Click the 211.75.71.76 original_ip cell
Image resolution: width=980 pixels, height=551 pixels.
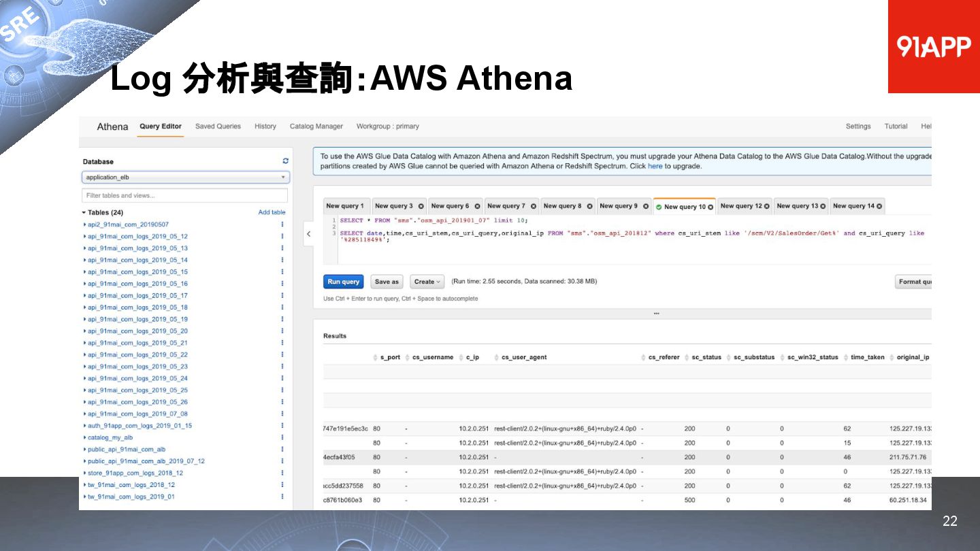pos(908,457)
